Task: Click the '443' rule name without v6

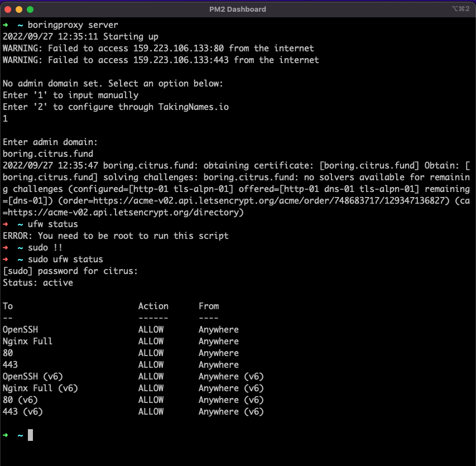Action: (10, 365)
